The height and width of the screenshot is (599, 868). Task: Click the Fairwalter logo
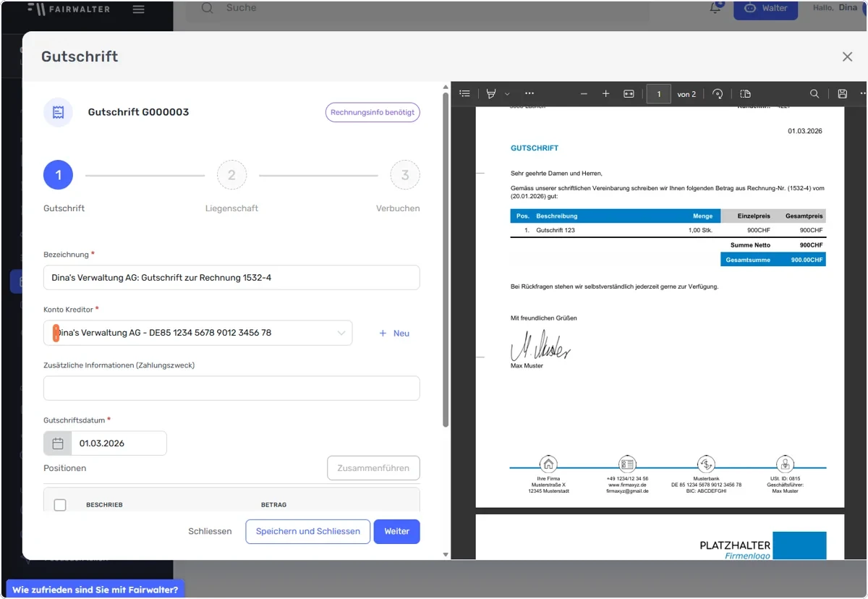pyautogui.click(x=69, y=9)
